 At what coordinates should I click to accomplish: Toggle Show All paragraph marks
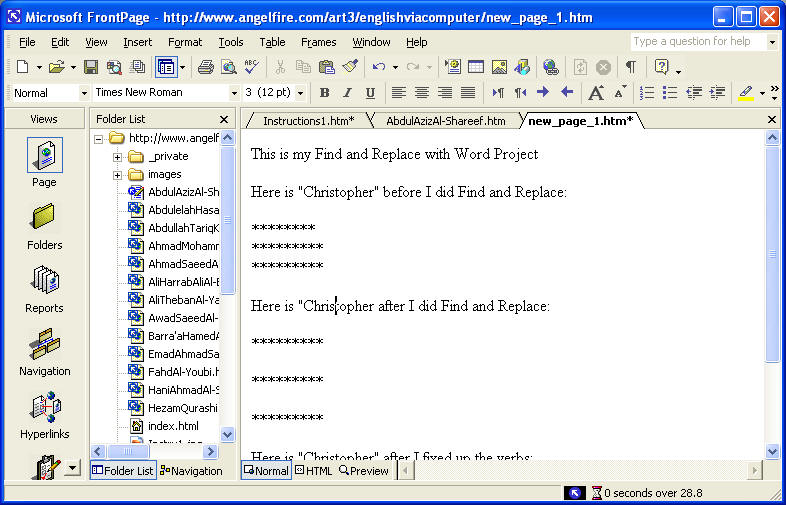pyautogui.click(x=630, y=67)
